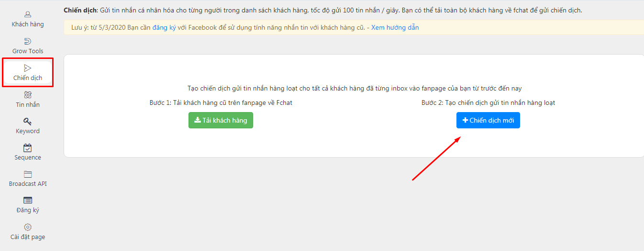Click the green Tải khách hàng button
This screenshot has height=251, width=644.
tap(221, 120)
